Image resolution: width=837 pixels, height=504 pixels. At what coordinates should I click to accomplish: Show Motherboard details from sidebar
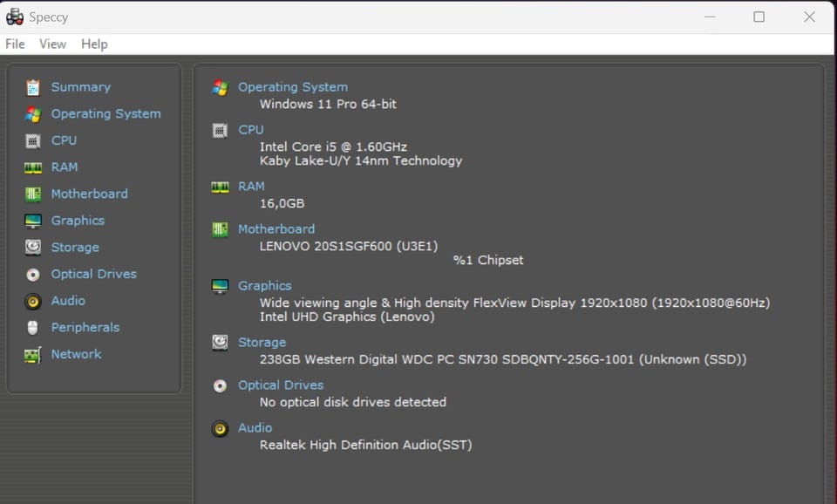(x=90, y=194)
